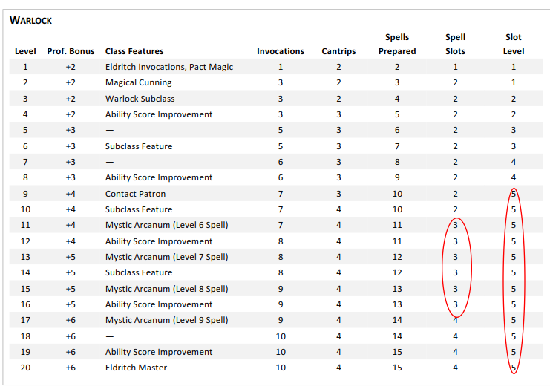Click the Spell Slots value in level 11 row
Screen dimensions: 550x392
click(455, 225)
